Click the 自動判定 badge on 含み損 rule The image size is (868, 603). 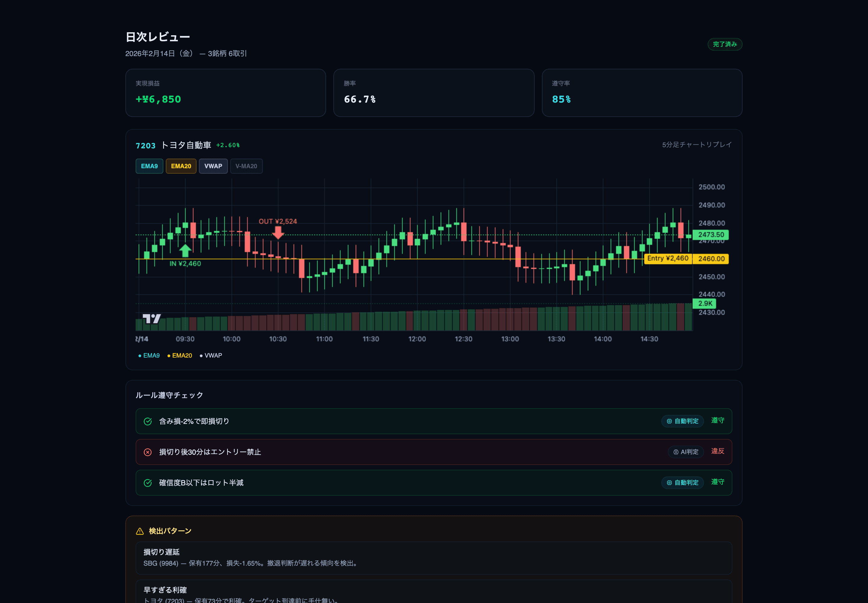coord(682,421)
